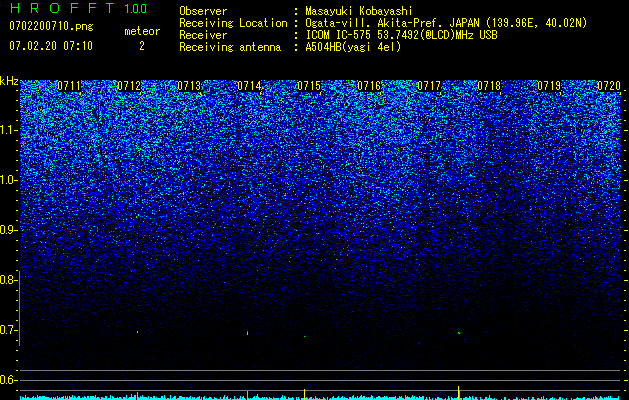Click the Receiving antenna label
The height and width of the screenshot is (400, 629).
230,47
